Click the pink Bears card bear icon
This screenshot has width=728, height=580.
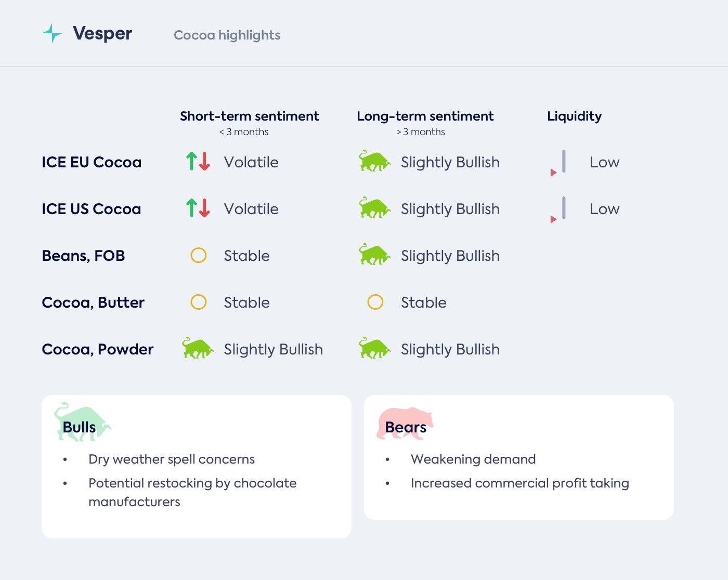(x=405, y=423)
